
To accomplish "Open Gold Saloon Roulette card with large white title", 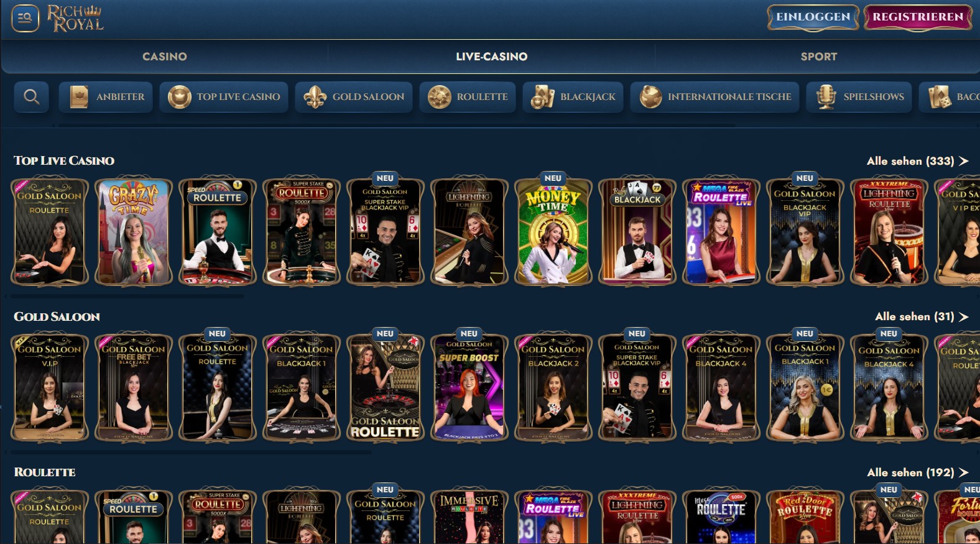I will click(x=386, y=387).
